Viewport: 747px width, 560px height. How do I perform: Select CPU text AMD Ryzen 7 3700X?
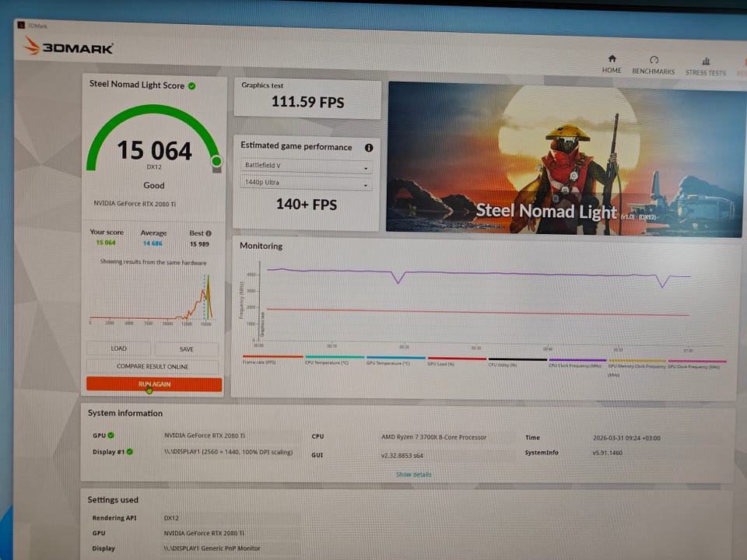(x=433, y=437)
